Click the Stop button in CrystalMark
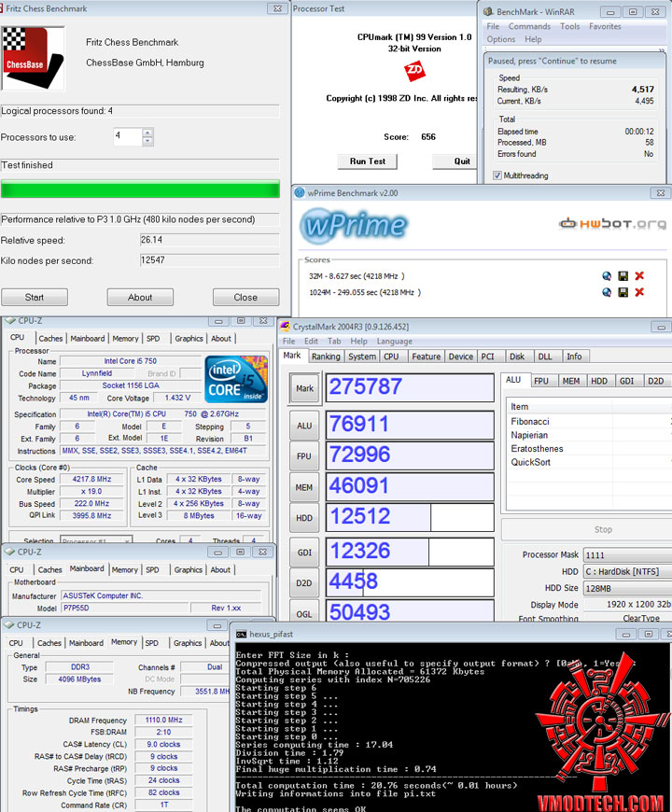Image resolution: width=672 pixels, height=812 pixels. point(586,529)
